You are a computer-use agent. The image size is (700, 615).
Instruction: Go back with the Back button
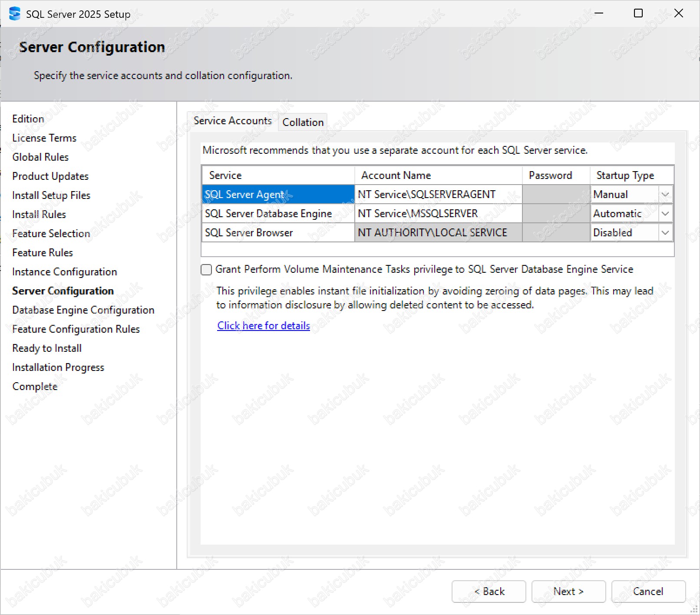489,592
